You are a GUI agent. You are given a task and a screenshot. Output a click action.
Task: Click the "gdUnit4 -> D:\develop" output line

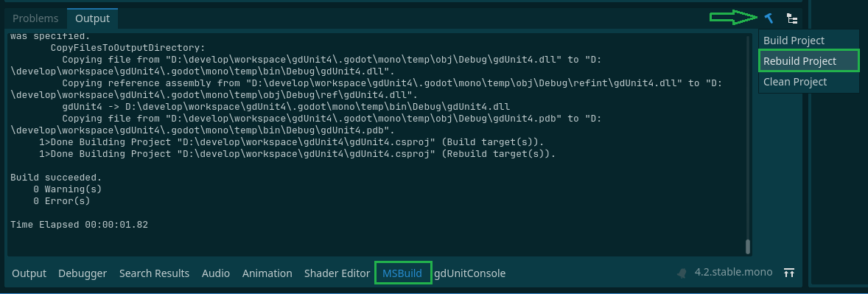[x=286, y=106]
